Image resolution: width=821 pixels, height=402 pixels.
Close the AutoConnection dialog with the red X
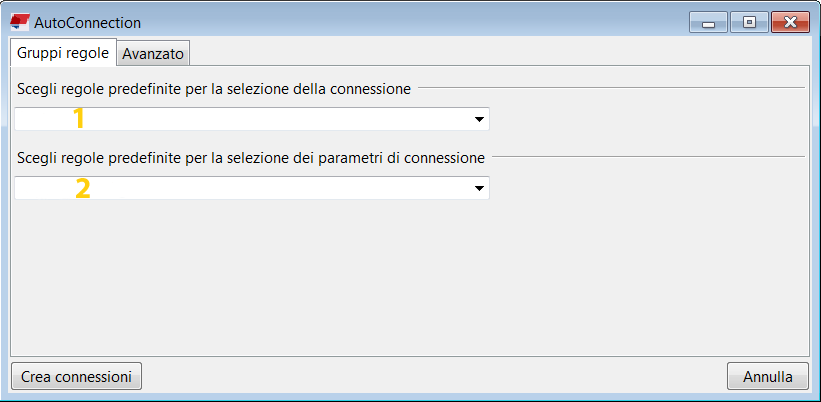(789, 22)
